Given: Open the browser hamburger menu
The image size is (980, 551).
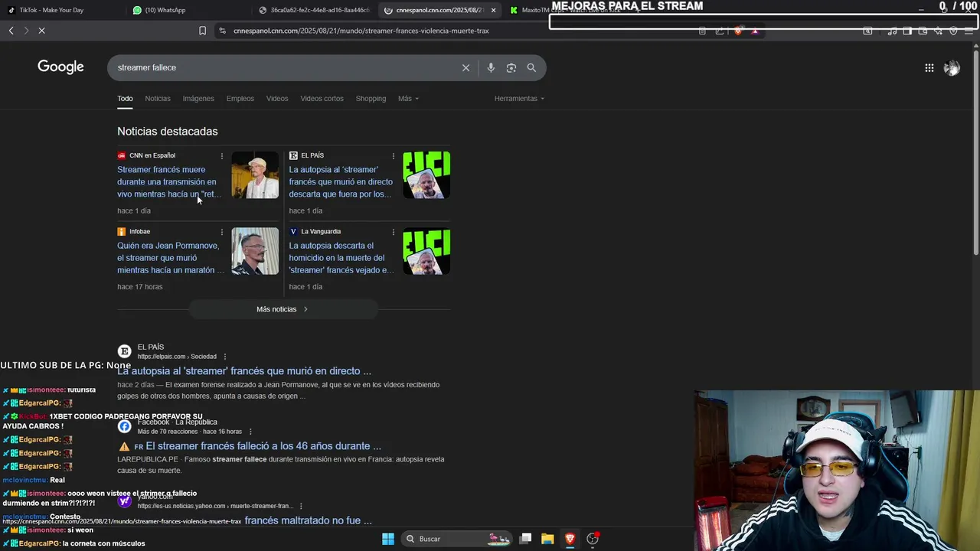Looking at the screenshot, I should point(969,31).
